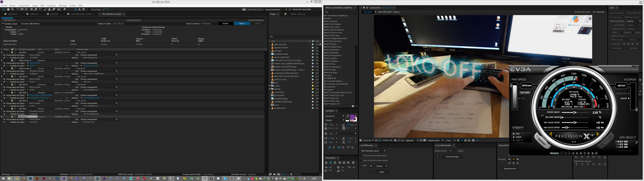Screen dimensions: 644x181
Task: Open Composition menu
Action: tap(24, 6)
